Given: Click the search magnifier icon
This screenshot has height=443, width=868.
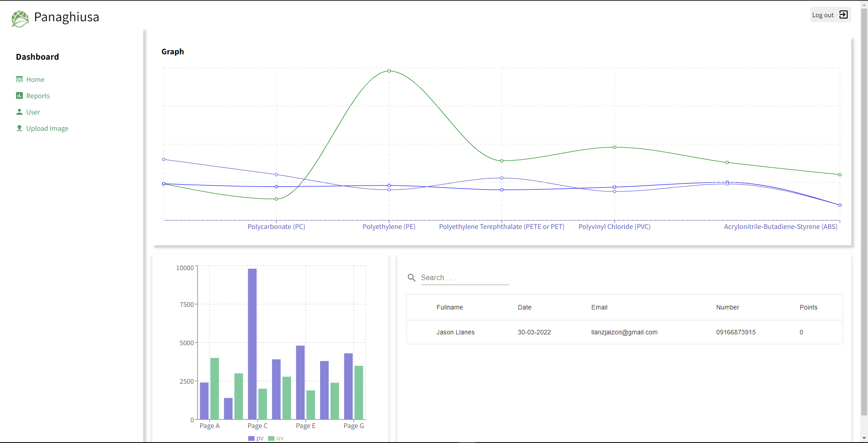Looking at the screenshot, I should click(411, 278).
